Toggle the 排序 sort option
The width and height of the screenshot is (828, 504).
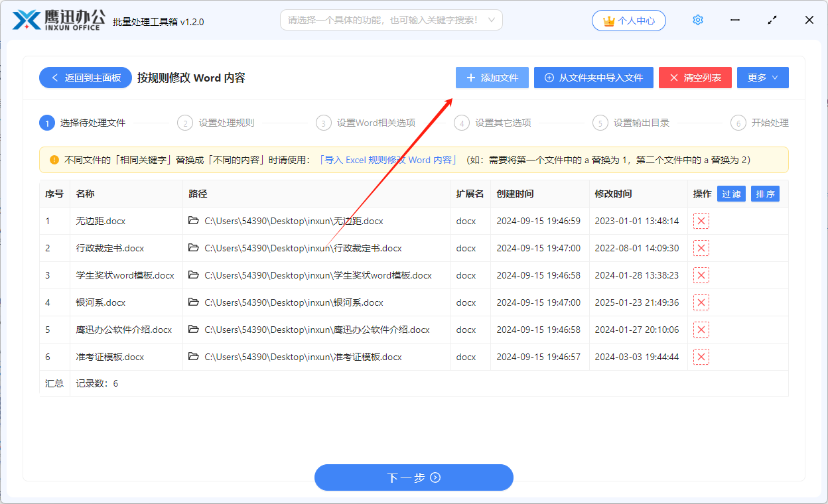(x=765, y=194)
